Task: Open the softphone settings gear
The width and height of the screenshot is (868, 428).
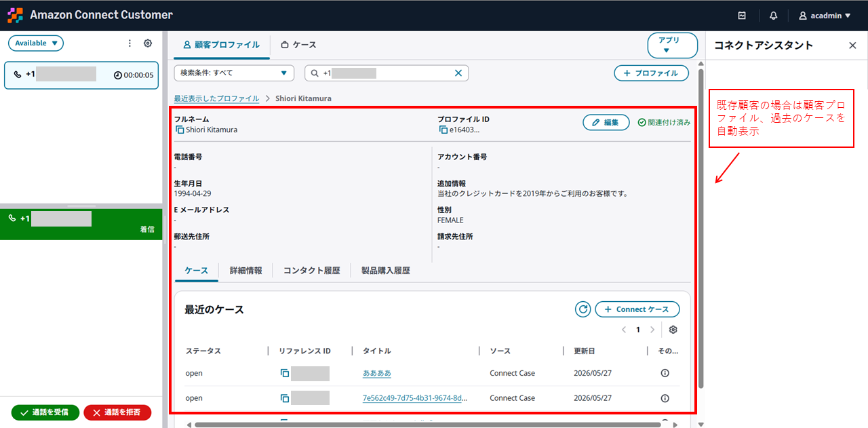Action: 148,43
